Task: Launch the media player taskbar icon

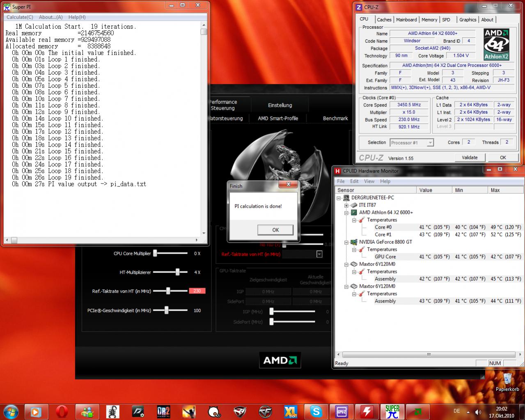Action: coord(36,411)
